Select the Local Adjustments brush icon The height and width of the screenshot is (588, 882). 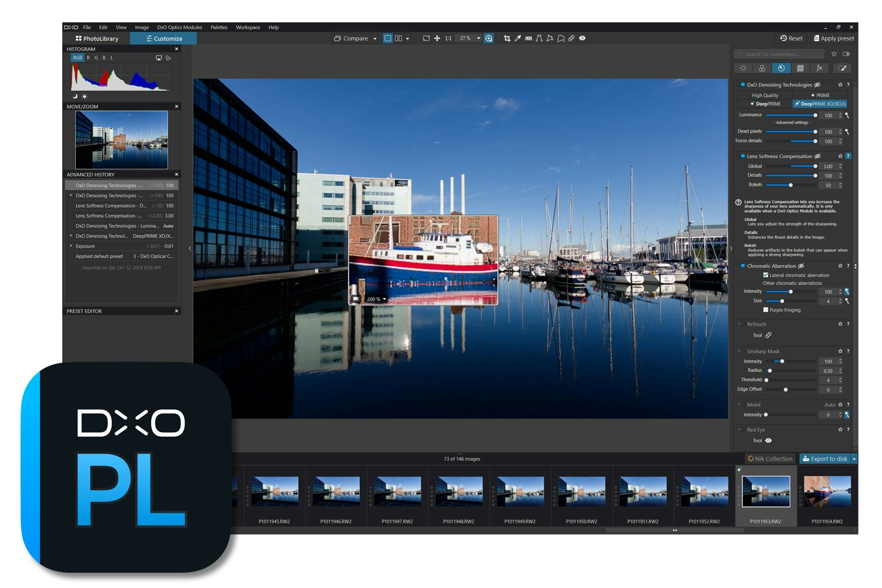point(841,68)
